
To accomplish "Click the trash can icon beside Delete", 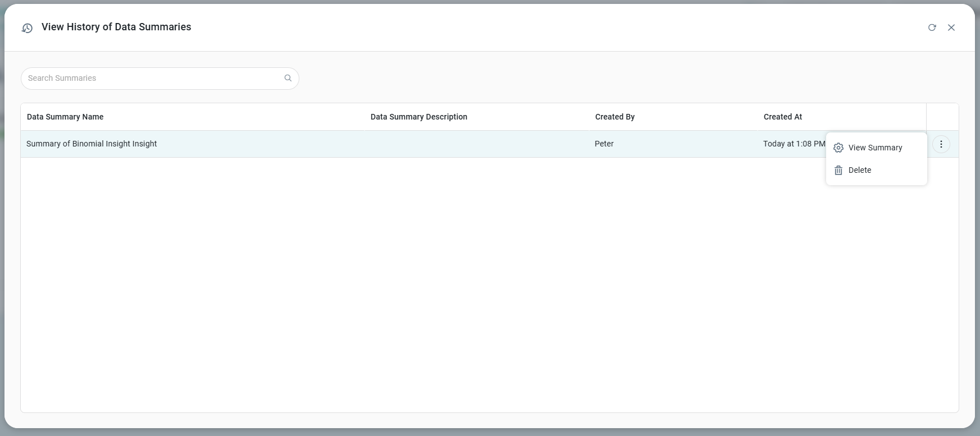I will pos(838,170).
